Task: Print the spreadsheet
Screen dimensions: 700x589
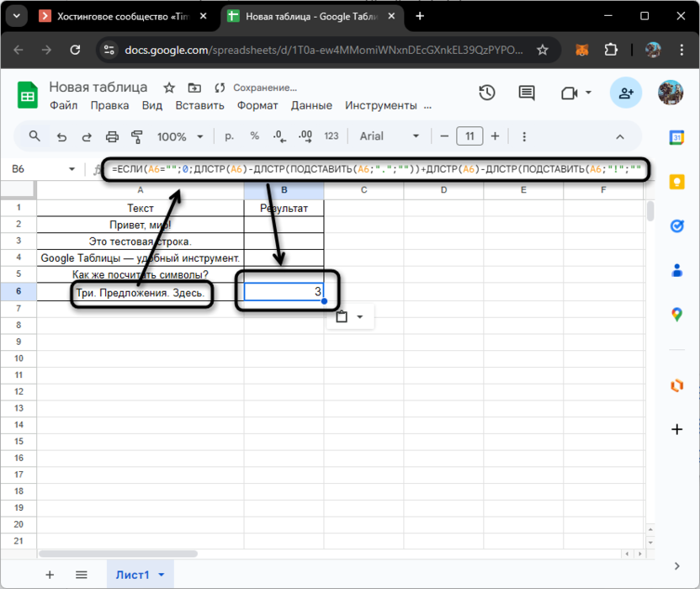Action: tap(112, 136)
